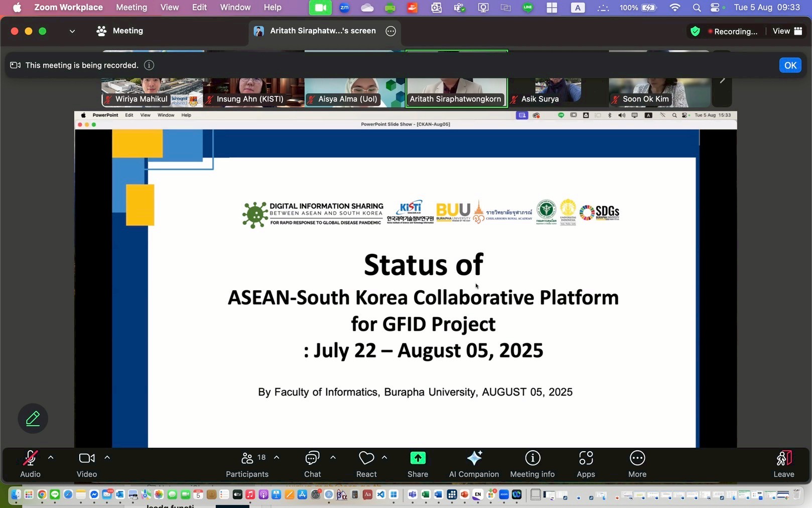Open the View layout options
The width and height of the screenshot is (812, 508).
787,31
